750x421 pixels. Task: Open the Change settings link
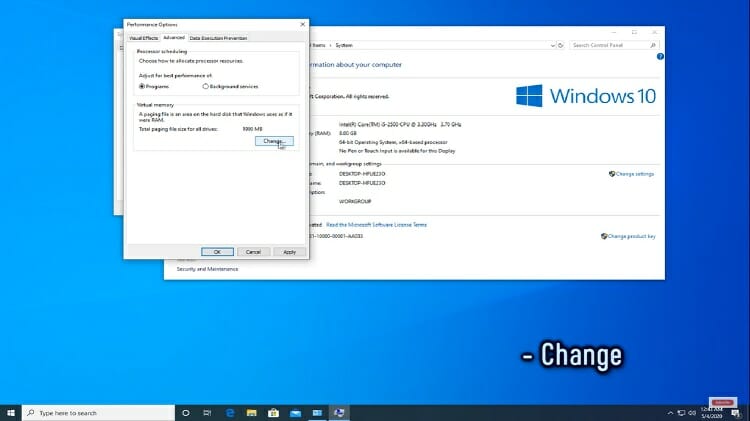[x=634, y=174]
